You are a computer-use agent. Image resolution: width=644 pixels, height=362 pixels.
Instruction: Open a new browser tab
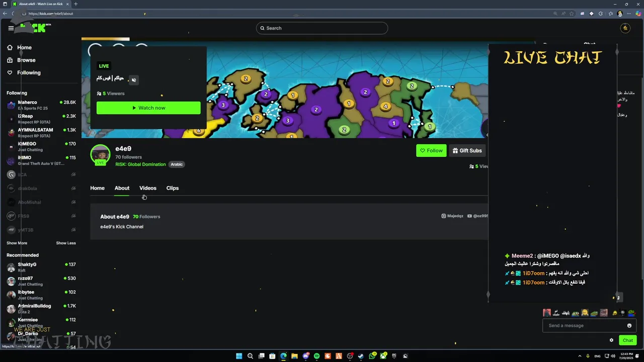pyautogui.click(x=76, y=4)
